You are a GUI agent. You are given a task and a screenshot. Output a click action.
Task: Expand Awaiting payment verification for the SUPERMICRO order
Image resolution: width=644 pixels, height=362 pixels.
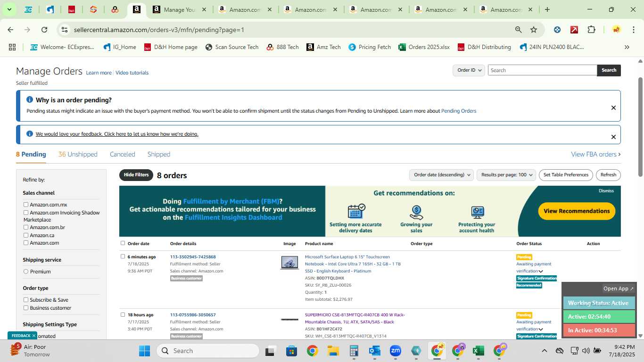click(541, 329)
